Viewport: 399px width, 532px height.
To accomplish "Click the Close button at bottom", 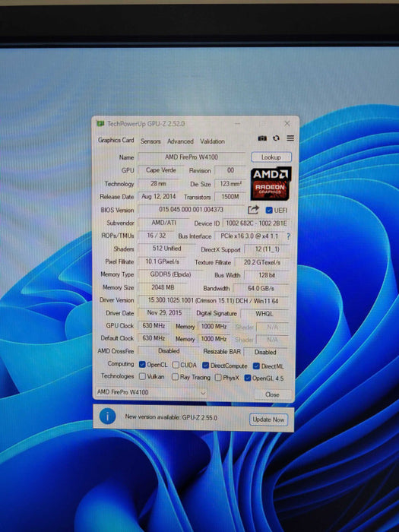I will tap(272, 394).
